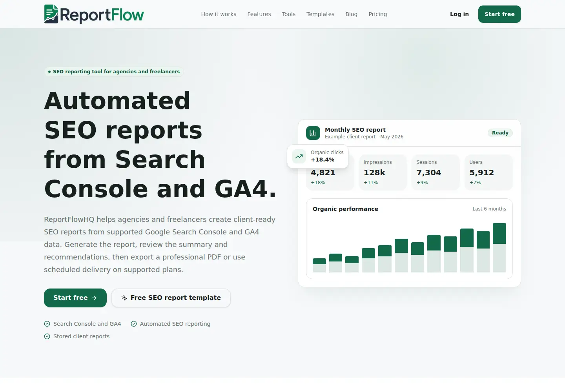Viewport: 565px width, 392px height.
Task: Click Start free in the header
Action: [x=499, y=14]
